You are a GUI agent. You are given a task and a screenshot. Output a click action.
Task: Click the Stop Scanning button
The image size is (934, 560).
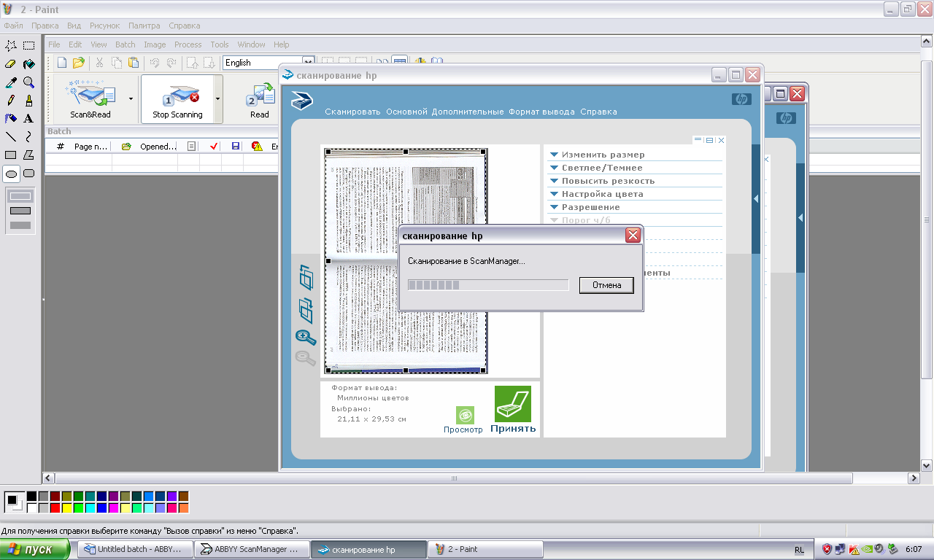177,98
